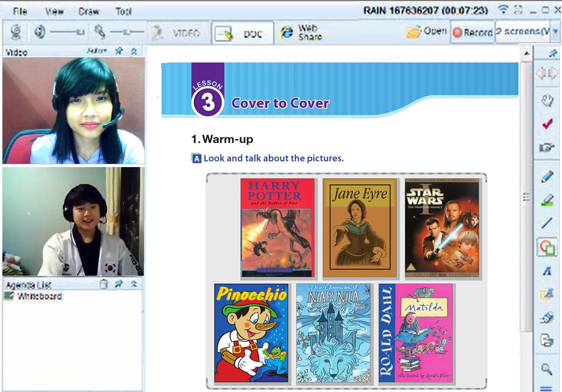Click the Agenda List trash icon
This screenshot has width=562, height=392.
104,284
